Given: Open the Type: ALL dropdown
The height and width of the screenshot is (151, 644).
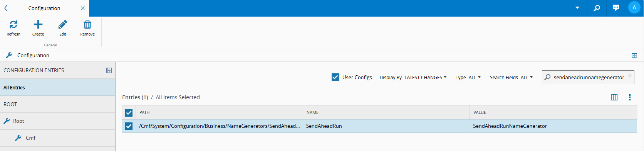Looking at the screenshot, I should pos(468,77).
